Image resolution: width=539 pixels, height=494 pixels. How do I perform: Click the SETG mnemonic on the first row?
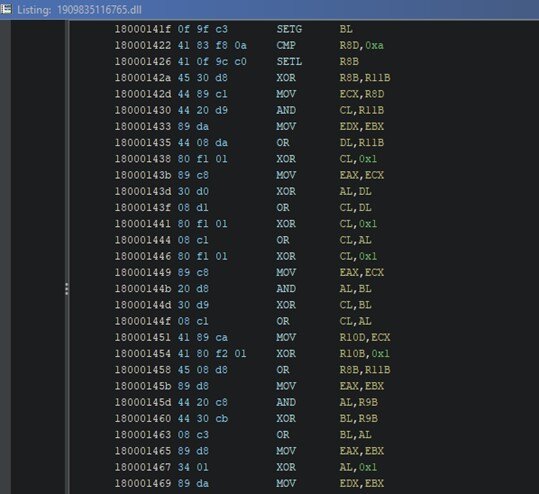pos(289,29)
